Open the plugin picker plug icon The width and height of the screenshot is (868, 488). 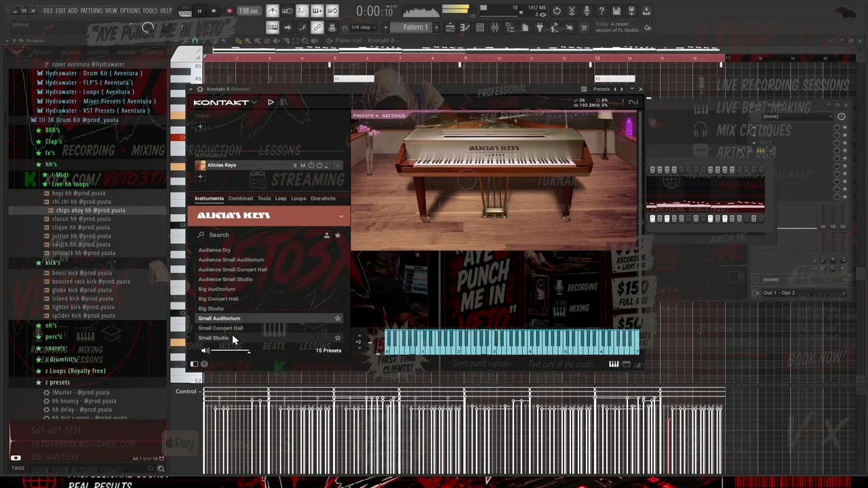(539, 28)
